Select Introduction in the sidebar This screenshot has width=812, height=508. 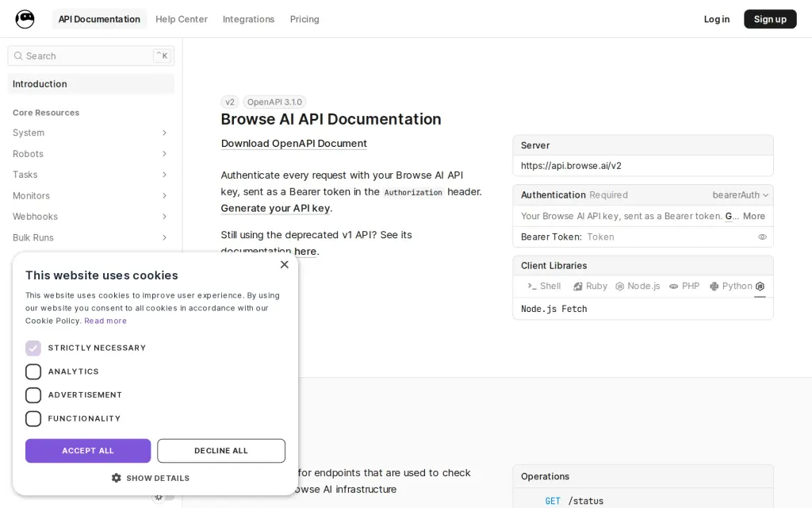(90, 84)
